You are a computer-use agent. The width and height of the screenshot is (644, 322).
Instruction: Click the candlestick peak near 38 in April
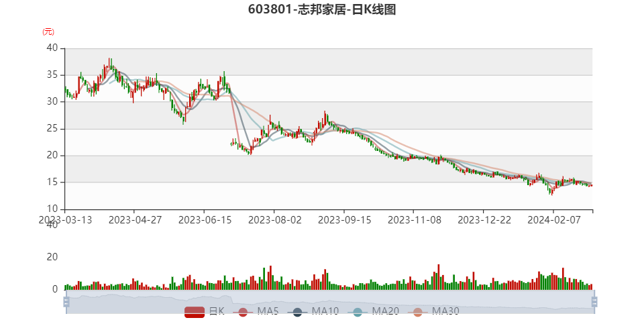click(x=109, y=64)
